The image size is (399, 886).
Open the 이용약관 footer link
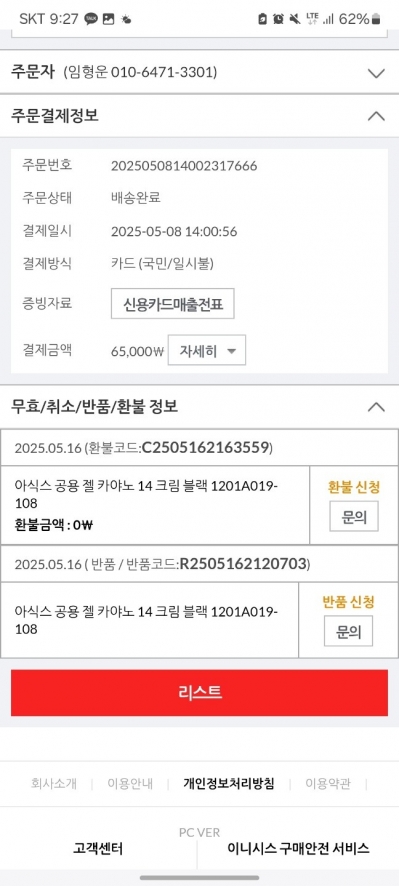328,784
